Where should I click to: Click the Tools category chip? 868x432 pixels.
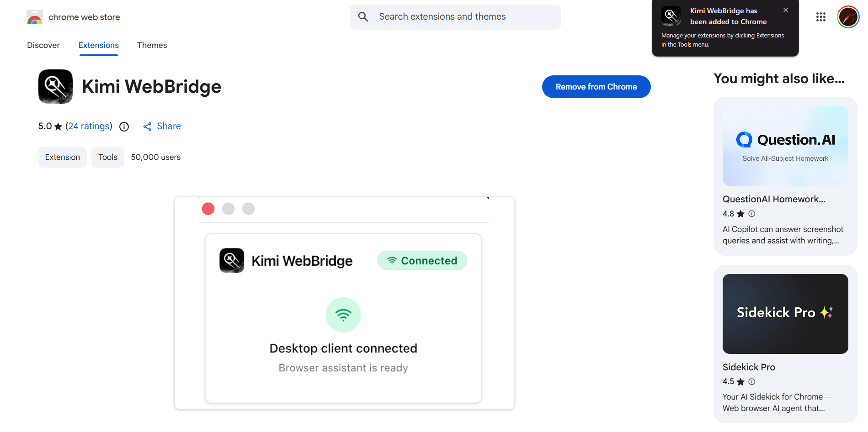coord(108,157)
